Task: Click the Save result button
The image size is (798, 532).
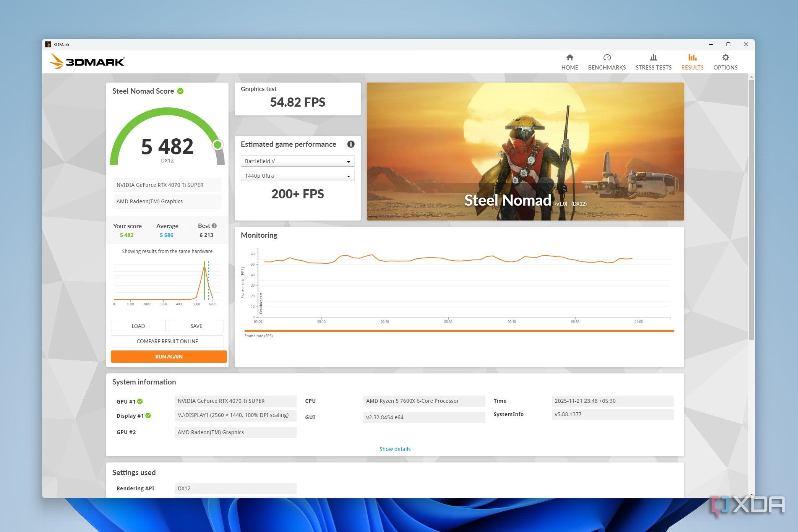Action: [196, 326]
